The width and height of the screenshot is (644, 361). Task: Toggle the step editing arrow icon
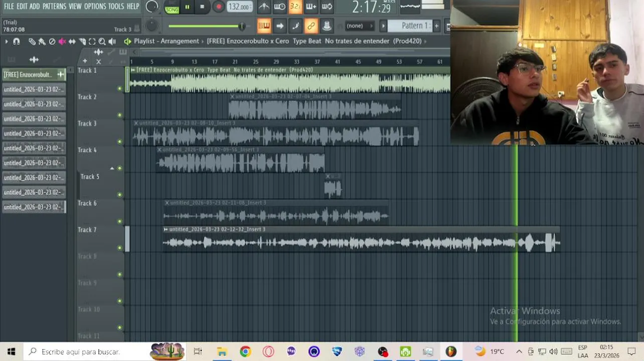[280, 26]
